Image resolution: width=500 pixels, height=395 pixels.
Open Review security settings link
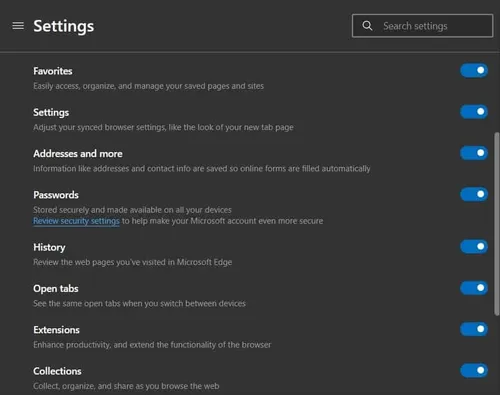coord(76,221)
